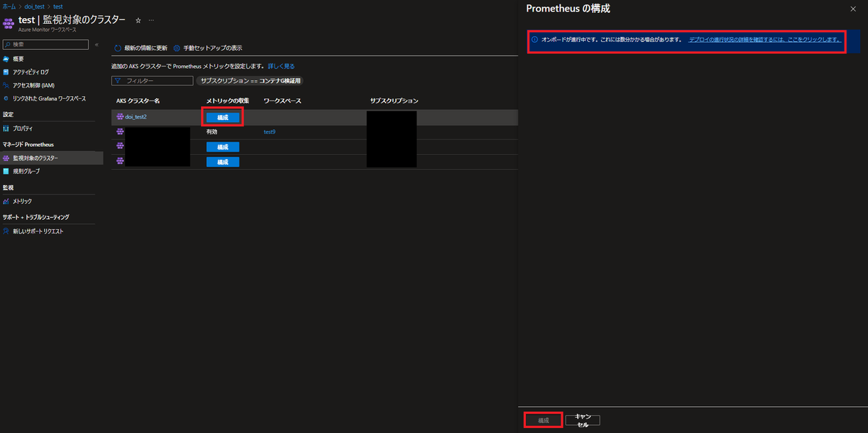Viewport: 868px width, 433px height.
Task: Click the 検索 search box in sidebar
Action: [46, 45]
